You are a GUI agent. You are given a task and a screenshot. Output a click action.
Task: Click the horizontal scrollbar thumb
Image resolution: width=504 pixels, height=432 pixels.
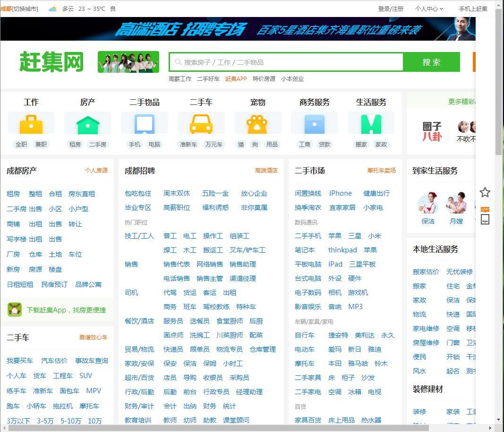(x=219, y=428)
